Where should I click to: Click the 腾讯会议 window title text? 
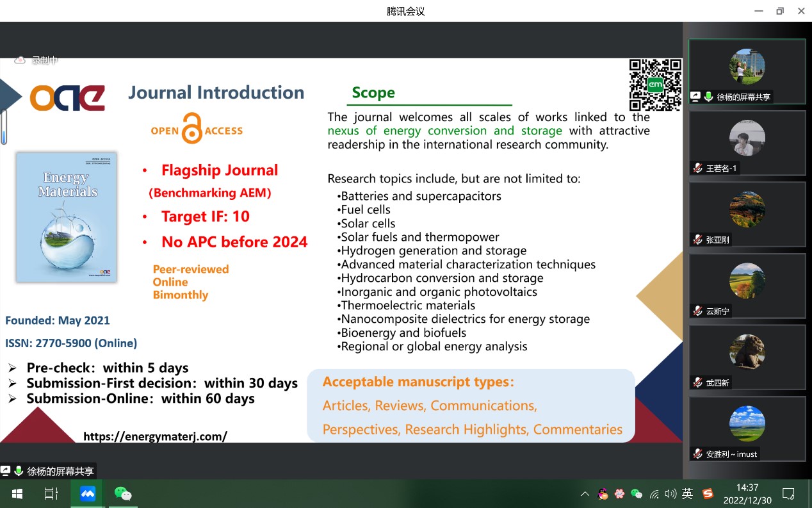tap(406, 12)
